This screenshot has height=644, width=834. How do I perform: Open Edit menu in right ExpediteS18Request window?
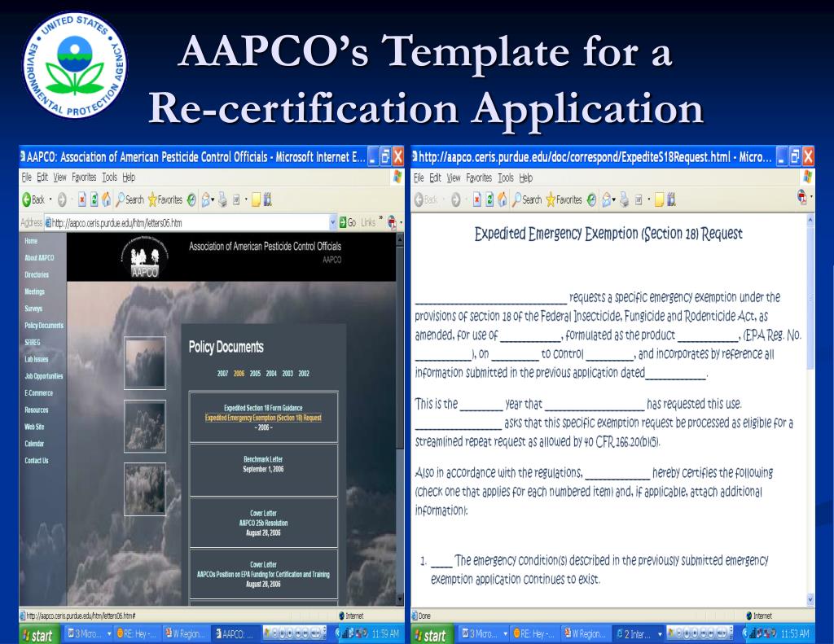pos(435,177)
